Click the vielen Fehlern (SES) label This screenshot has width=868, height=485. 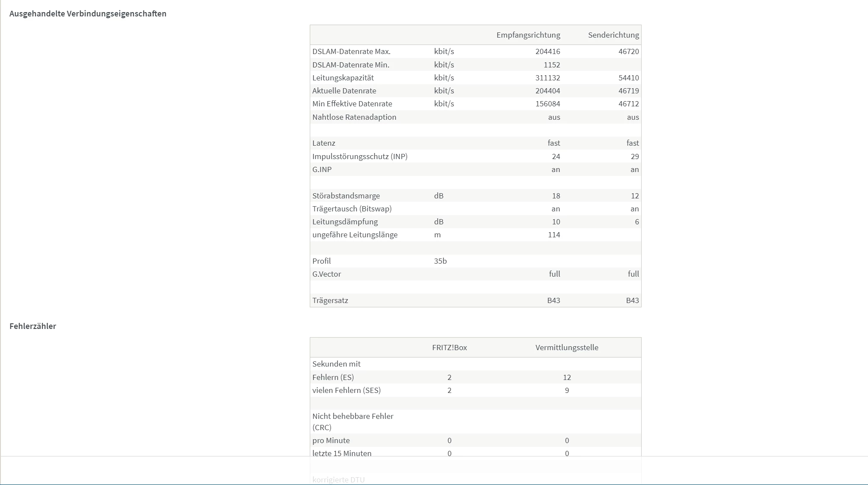[347, 390]
